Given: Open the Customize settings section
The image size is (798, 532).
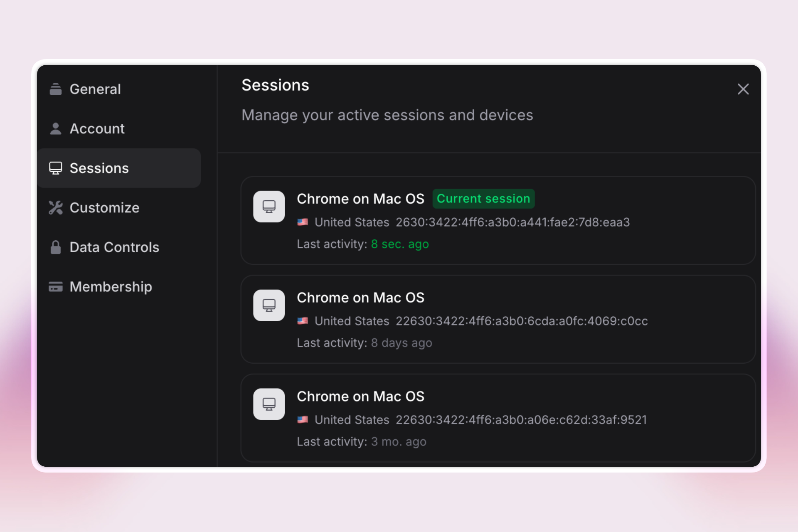Looking at the screenshot, I should [104, 207].
